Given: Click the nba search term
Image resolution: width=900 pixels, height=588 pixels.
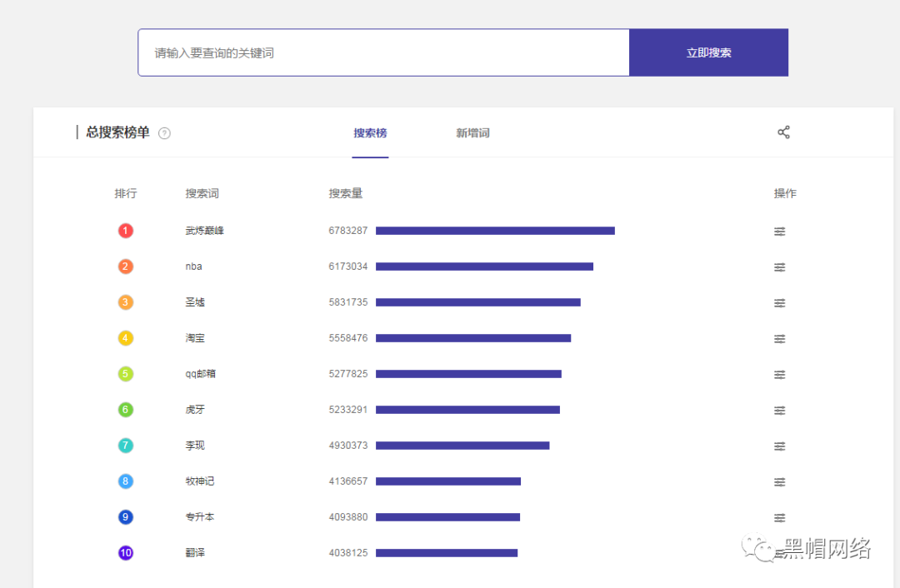Looking at the screenshot, I should click(193, 267).
